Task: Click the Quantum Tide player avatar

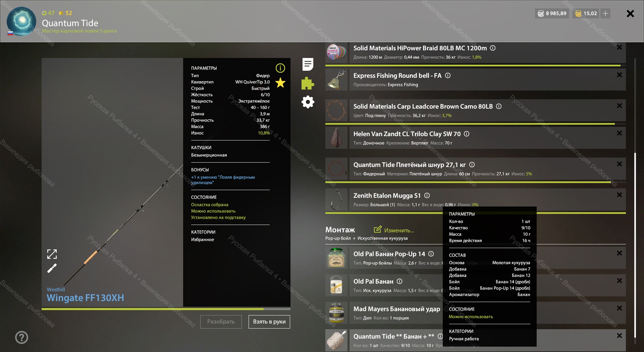Action: tap(21, 21)
